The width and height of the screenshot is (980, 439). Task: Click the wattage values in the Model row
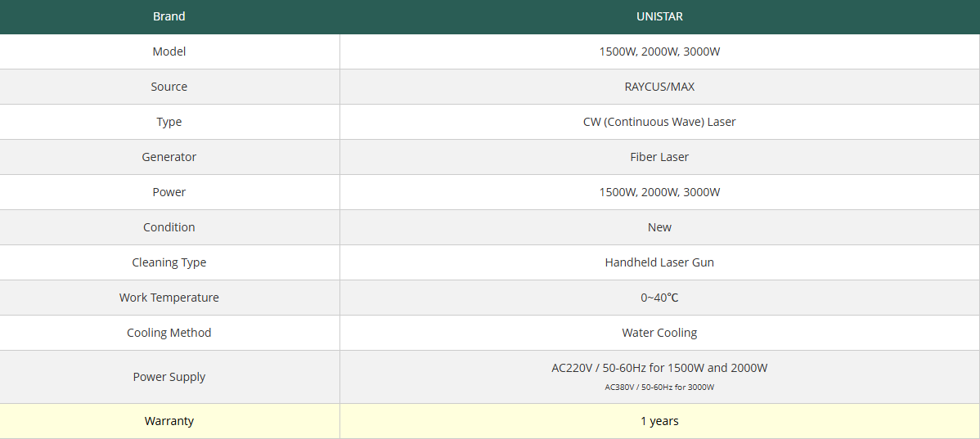click(659, 52)
